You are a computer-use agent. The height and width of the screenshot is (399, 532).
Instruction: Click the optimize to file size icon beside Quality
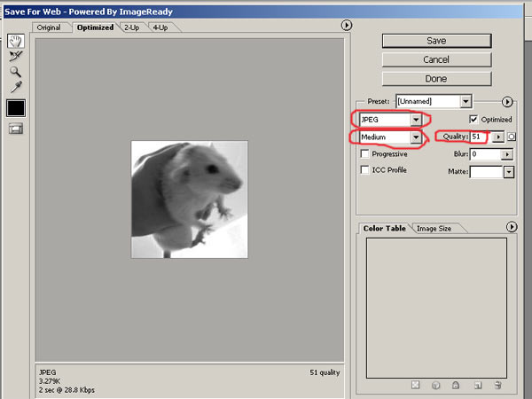click(512, 137)
